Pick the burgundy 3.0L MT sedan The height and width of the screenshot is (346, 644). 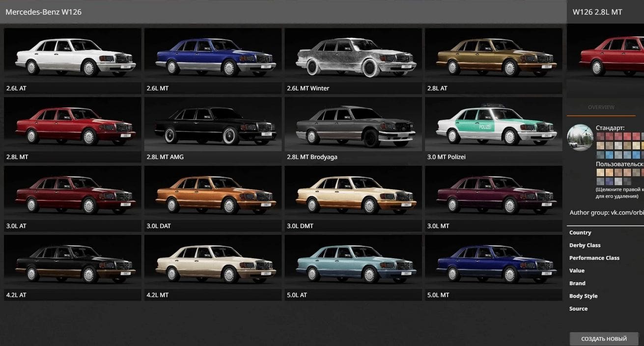coord(494,195)
